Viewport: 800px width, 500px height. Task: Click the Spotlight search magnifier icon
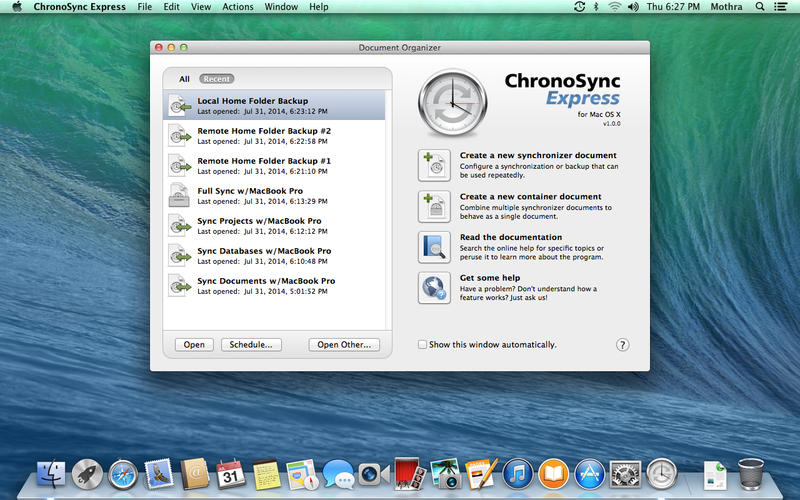pos(759,7)
